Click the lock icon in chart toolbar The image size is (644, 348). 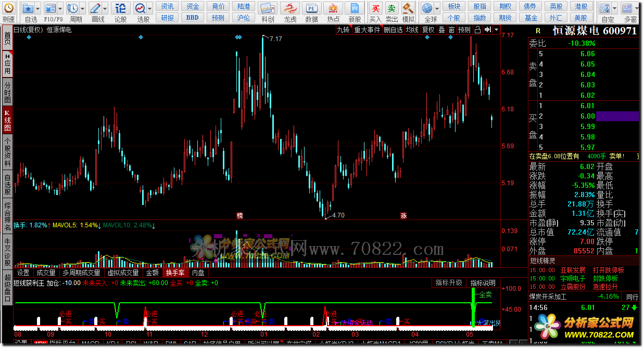[x=478, y=30]
